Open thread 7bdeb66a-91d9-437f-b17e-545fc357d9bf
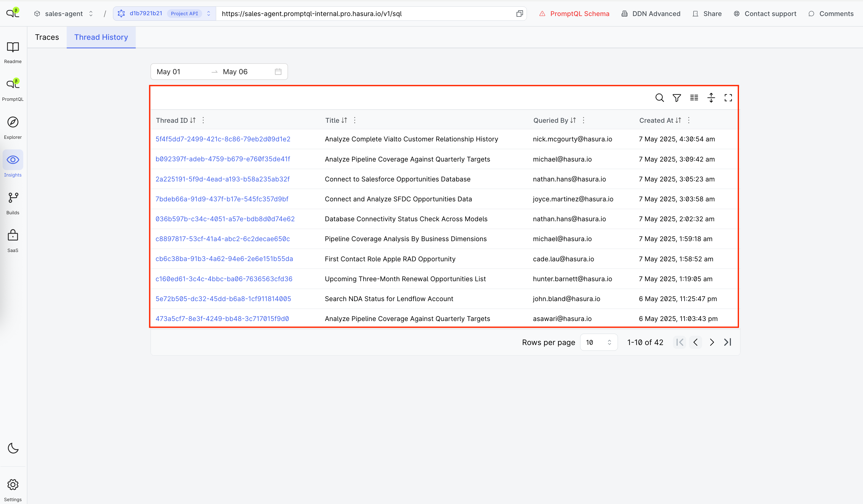Image resolution: width=863 pixels, height=504 pixels. click(x=222, y=199)
